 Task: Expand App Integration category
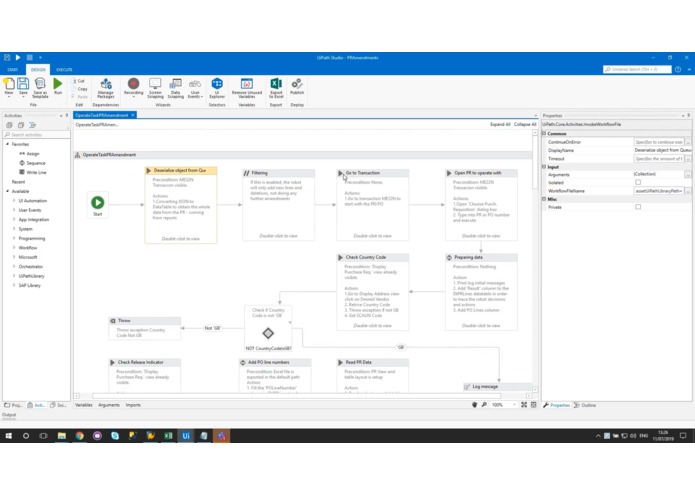pos(14,219)
